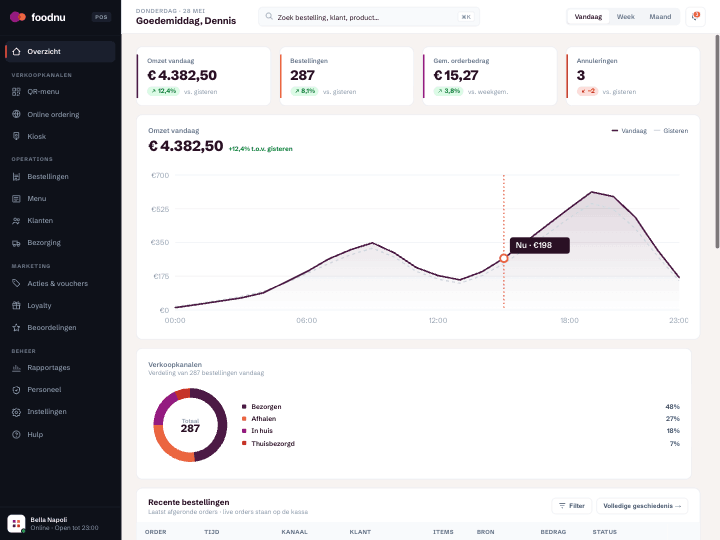Viewport: 720px width, 540px height.
Task: Click the Loyalty gift icon
Action: 16,305
